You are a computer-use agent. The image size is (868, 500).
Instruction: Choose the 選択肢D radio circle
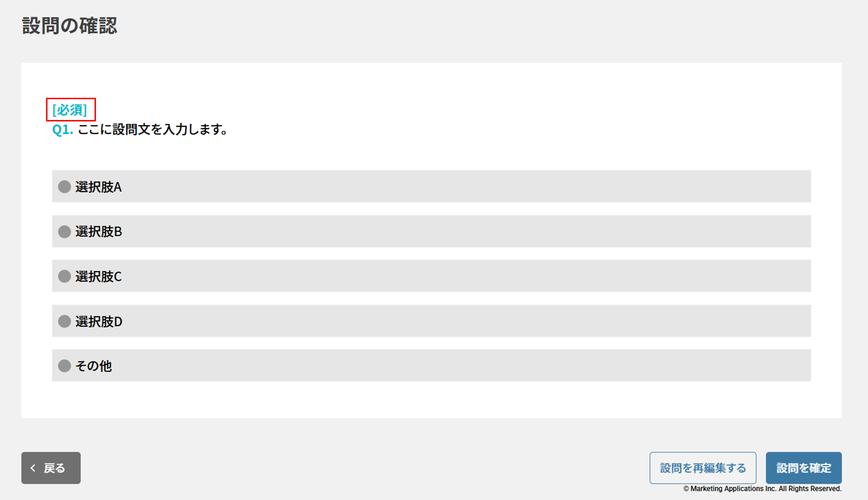click(64, 321)
